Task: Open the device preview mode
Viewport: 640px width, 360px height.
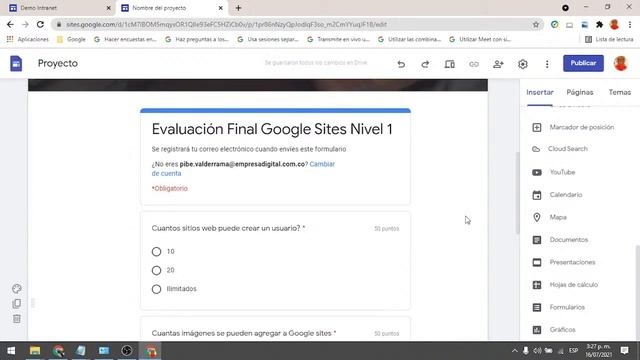Action: coord(449,64)
